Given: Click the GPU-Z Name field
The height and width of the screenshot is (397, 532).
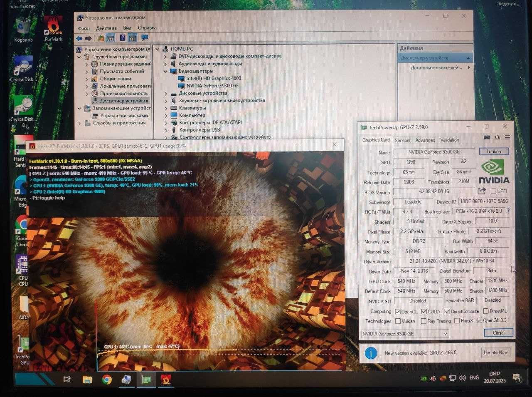Looking at the screenshot, I should point(433,152).
